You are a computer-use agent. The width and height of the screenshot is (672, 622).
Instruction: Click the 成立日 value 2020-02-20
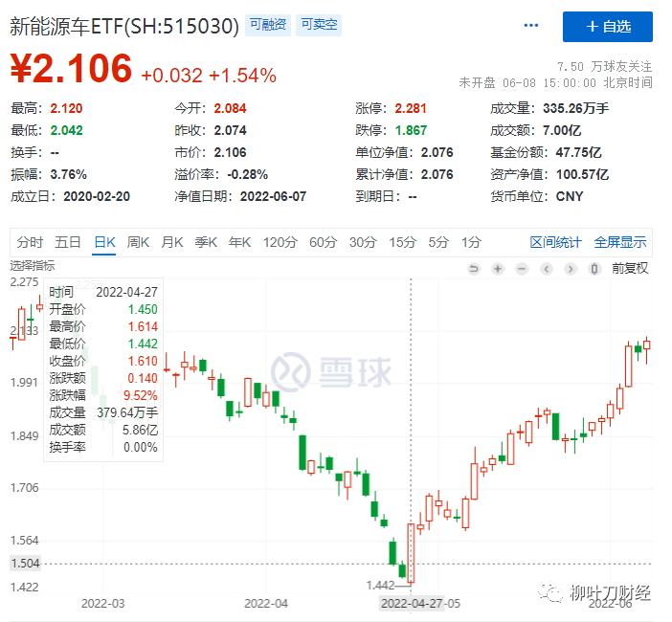click(97, 196)
